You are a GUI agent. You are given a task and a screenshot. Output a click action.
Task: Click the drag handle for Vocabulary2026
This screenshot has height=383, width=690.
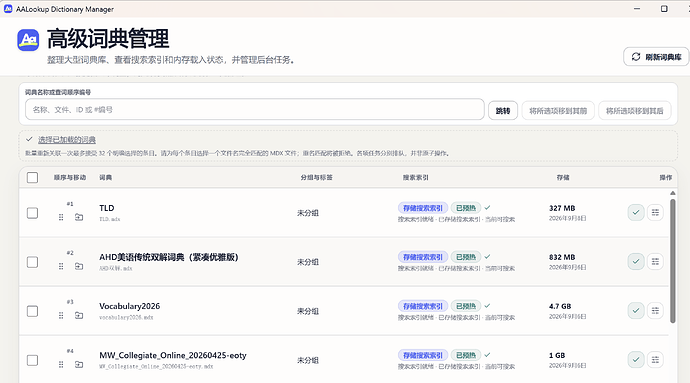click(x=61, y=315)
